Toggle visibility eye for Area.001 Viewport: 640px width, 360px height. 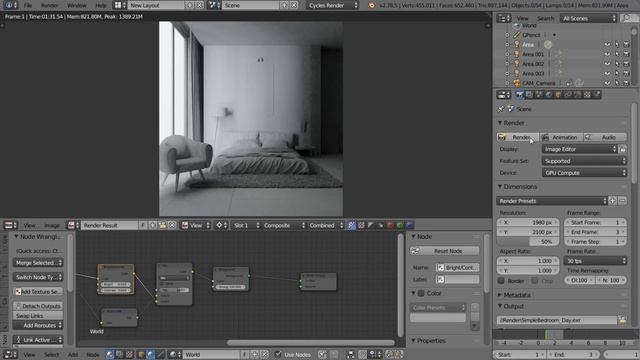pos(607,54)
